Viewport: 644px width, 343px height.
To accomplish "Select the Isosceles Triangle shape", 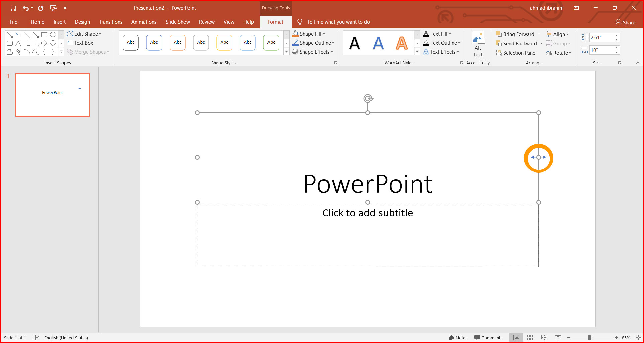I will click(18, 43).
